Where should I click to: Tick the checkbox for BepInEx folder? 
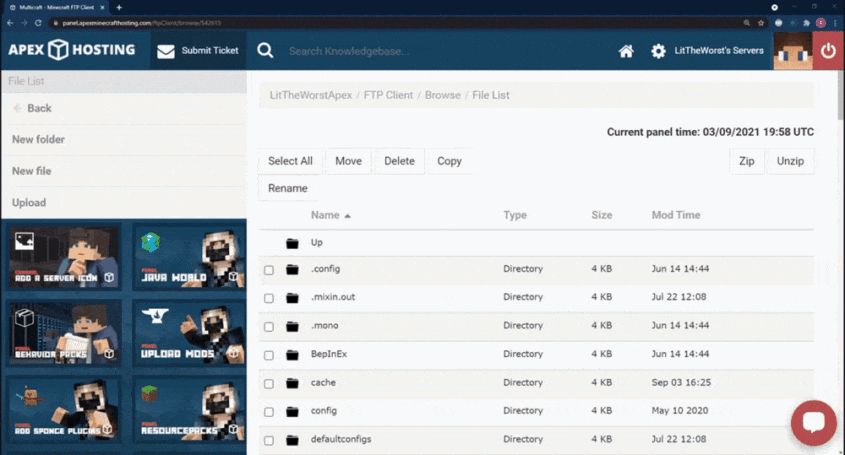click(x=269, y=355)
